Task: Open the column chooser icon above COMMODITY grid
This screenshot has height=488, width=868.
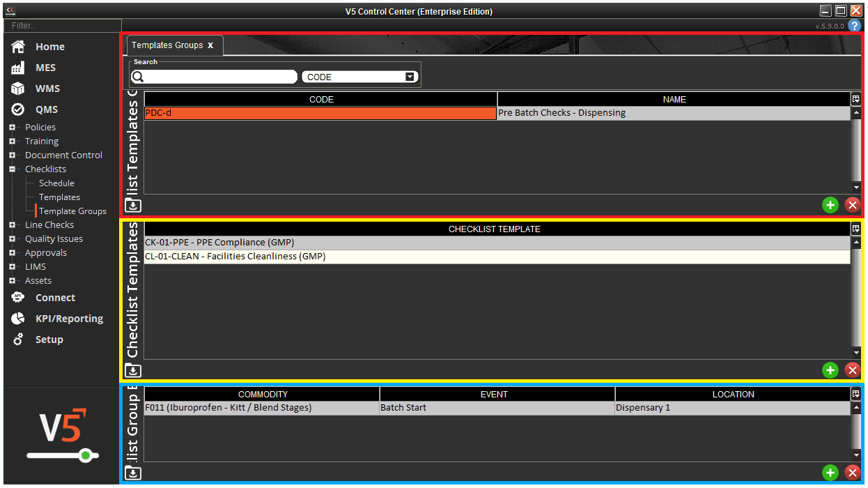Action: click(856, 393)
